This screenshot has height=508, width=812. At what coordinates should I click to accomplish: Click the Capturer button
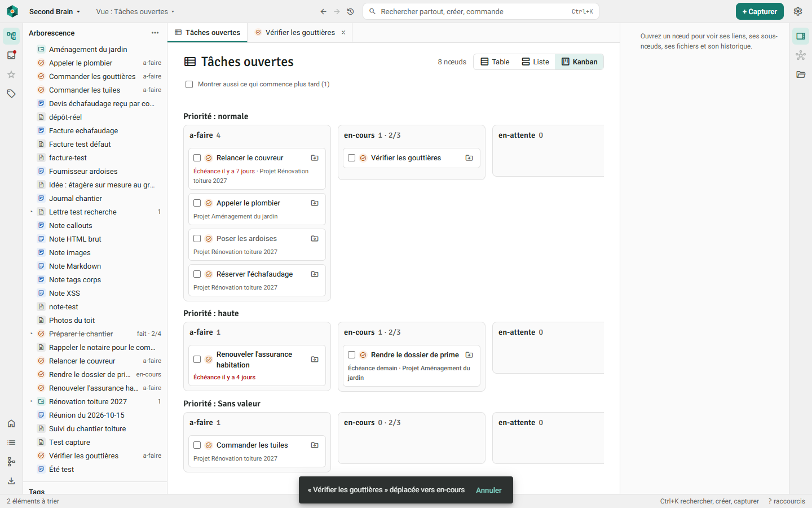pyautogui.click(x=760, y=11)
